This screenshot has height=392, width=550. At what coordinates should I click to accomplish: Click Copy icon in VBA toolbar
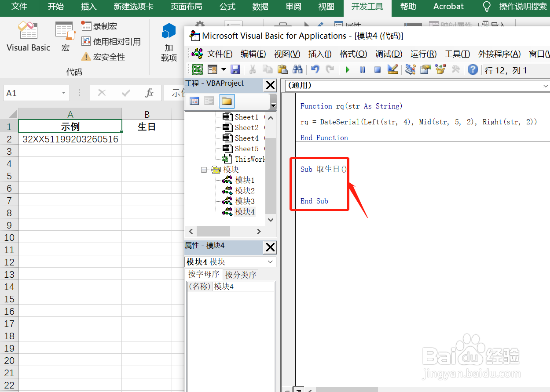pyautogui.click(x=268, y=69)
